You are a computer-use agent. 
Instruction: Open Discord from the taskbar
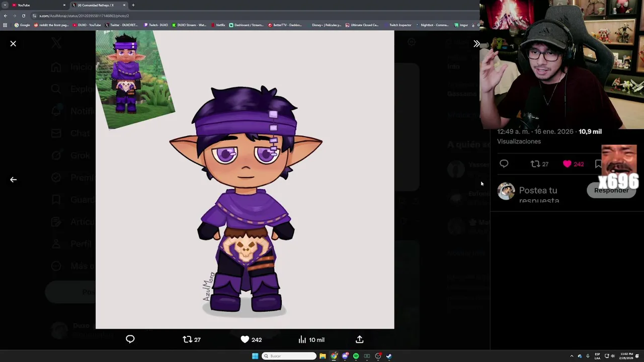[345, 356]
